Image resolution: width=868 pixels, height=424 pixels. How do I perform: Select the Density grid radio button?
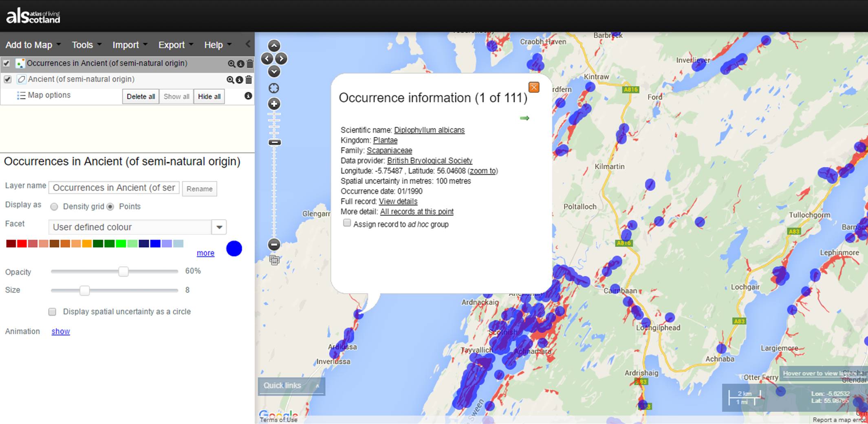point(54,207)
